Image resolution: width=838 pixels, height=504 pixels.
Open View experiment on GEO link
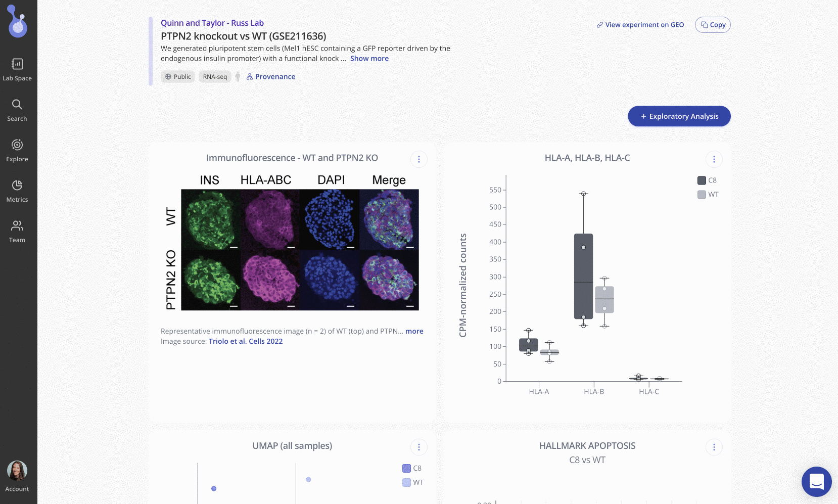(640, 25)
